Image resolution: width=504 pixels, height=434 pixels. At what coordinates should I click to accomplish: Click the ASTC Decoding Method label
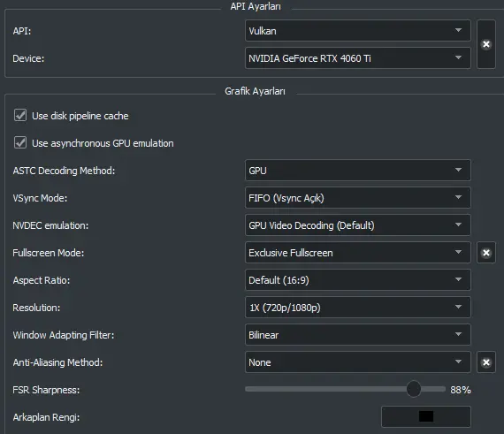pyautogui.click(x=64, y=171)
